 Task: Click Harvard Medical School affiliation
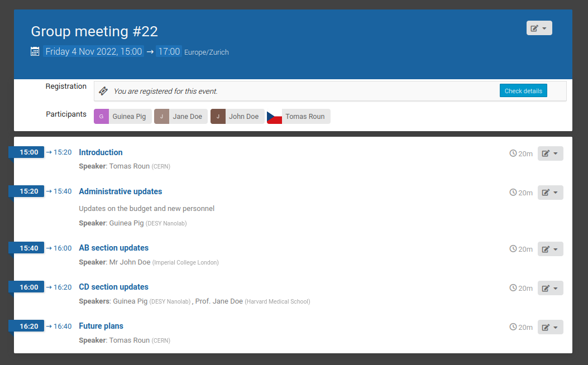click(x=277, y=301)
